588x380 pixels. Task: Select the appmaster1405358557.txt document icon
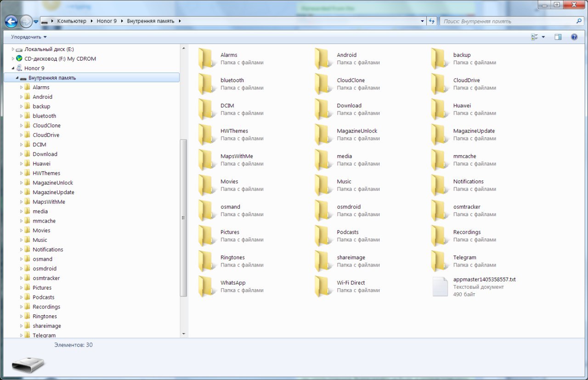[440, 286]
